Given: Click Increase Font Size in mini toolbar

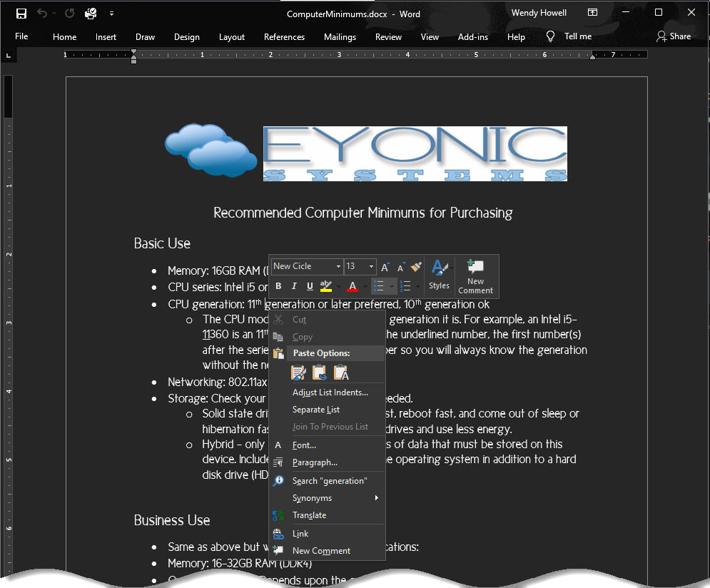Looking at the screenshot, I should tap(385, 267).
